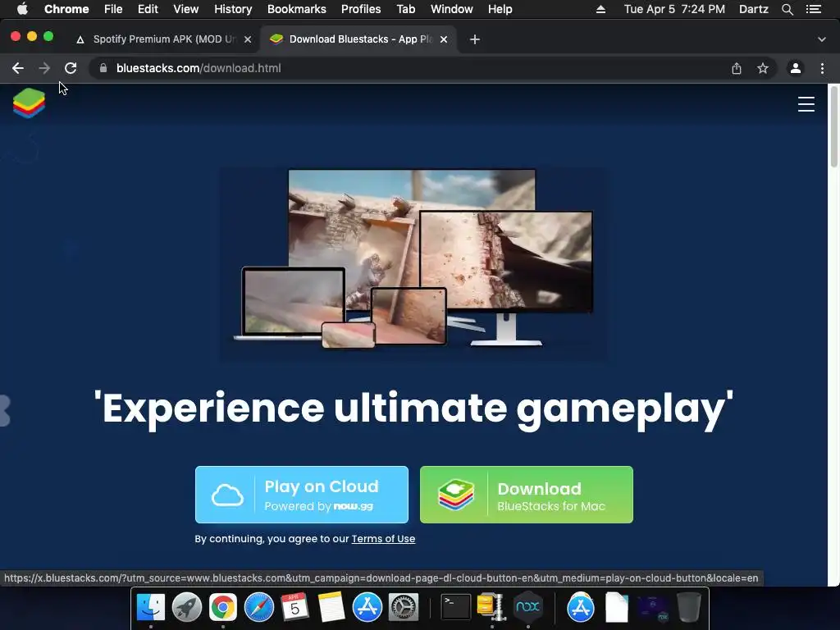Open the Help menu
The image size is (840, 630).
pos(500,9)
